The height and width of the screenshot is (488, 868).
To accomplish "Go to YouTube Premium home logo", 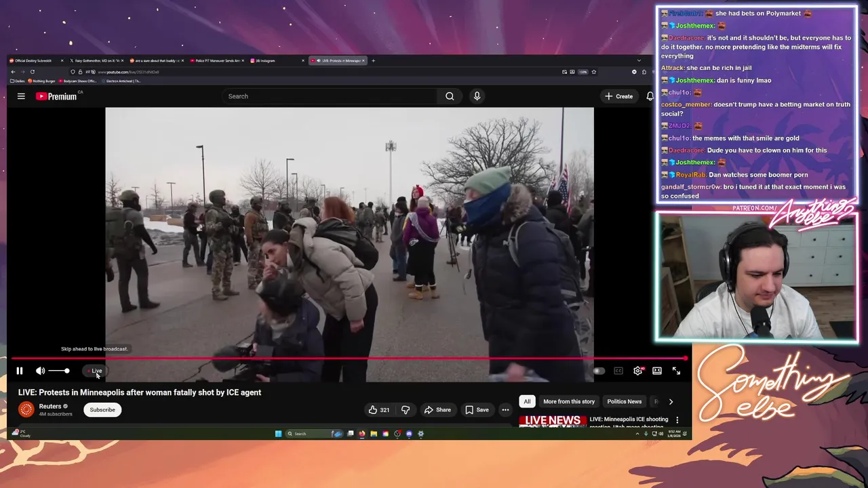I will 58,96.
